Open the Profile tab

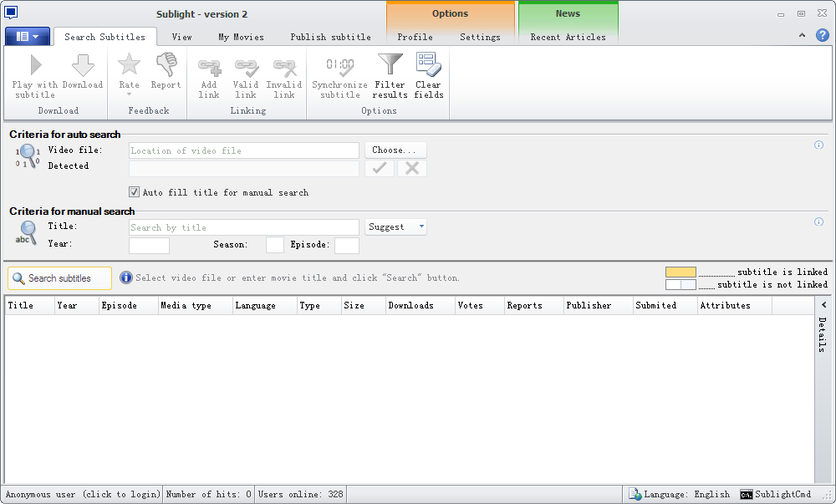415,37
